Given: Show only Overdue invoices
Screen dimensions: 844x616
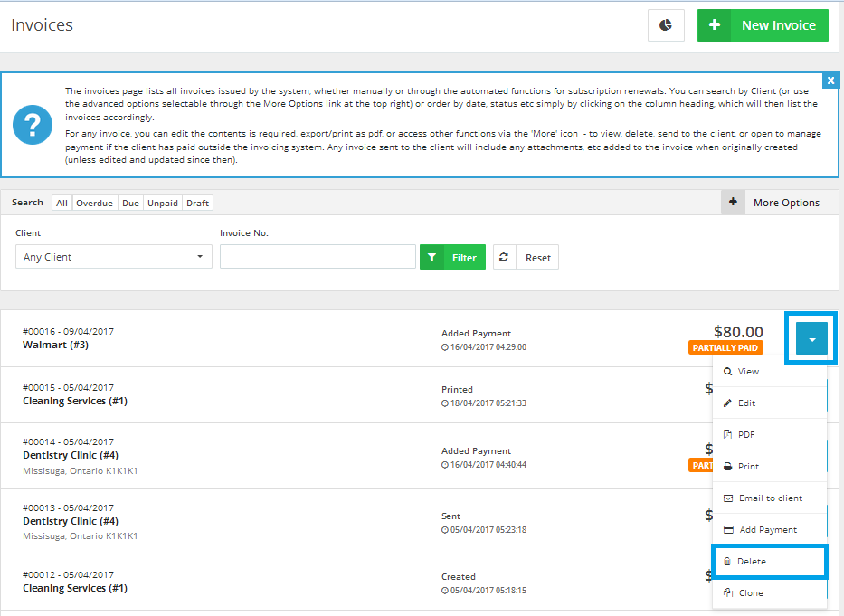Looking at the screenshot, I should click(x=94, y=204).
